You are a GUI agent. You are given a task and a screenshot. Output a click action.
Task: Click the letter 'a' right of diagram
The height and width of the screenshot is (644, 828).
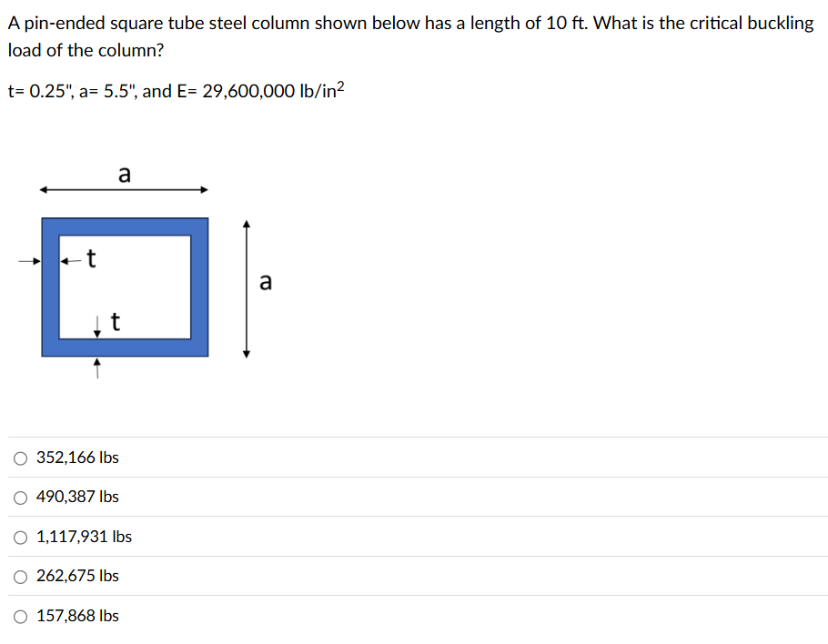tap(265, 284)
